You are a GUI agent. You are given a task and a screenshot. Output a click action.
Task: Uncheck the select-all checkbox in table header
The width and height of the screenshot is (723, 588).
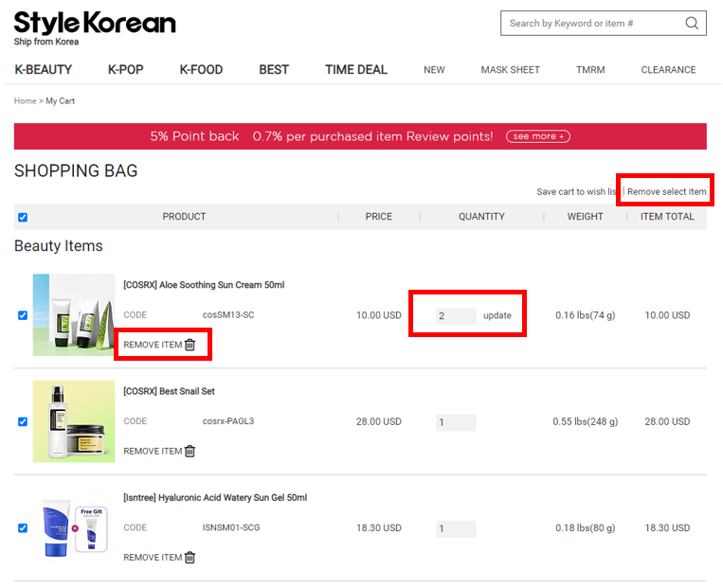(23, 217)
